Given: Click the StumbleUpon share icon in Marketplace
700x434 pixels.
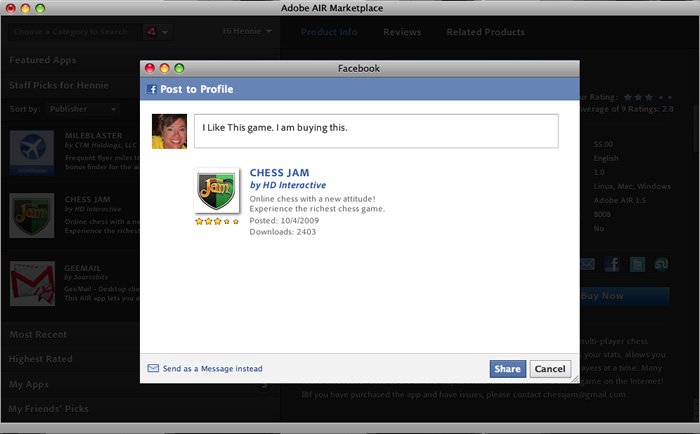Looking at the screenshot, I should pyautogui.click(x=661, y=264).
